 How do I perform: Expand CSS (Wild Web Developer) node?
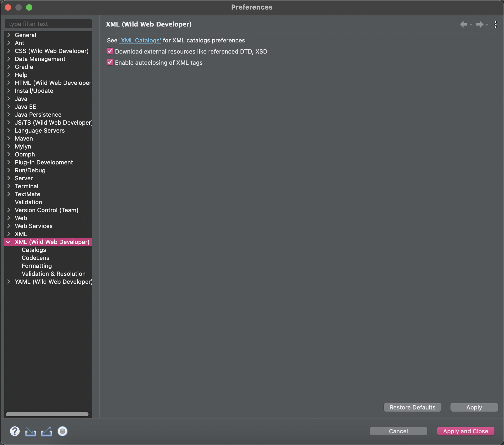point(9,51)
